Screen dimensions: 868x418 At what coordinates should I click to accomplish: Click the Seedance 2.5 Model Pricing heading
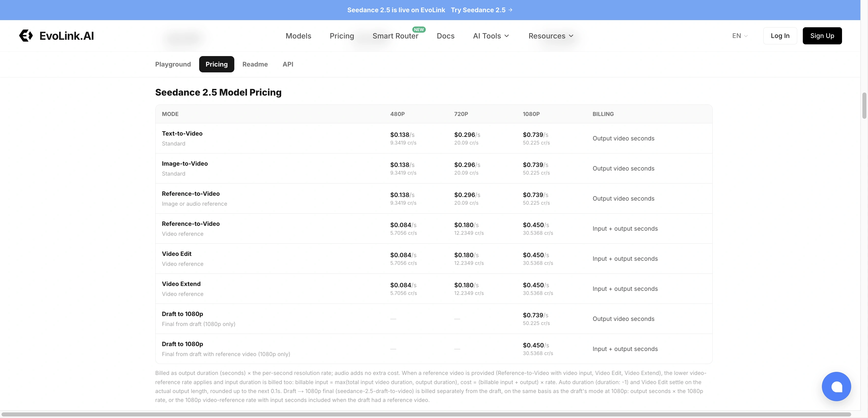[x=218, y=92]
